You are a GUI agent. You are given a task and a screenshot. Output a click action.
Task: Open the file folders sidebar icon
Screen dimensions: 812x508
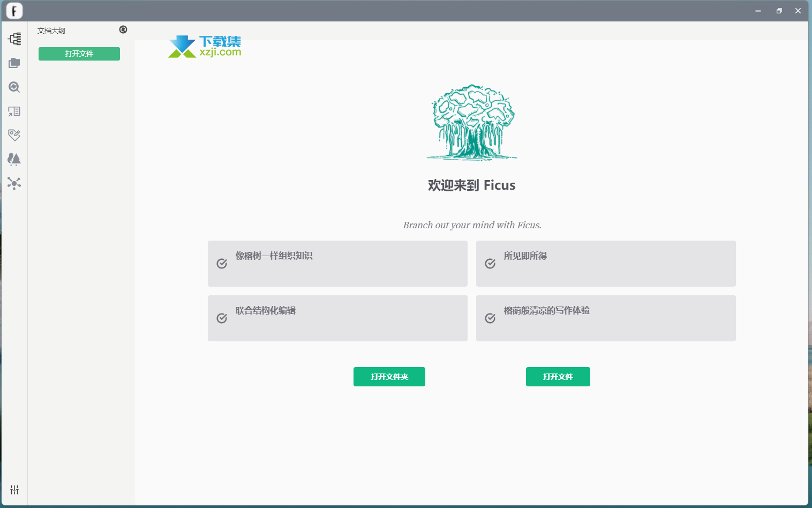[x=14, y=63]
